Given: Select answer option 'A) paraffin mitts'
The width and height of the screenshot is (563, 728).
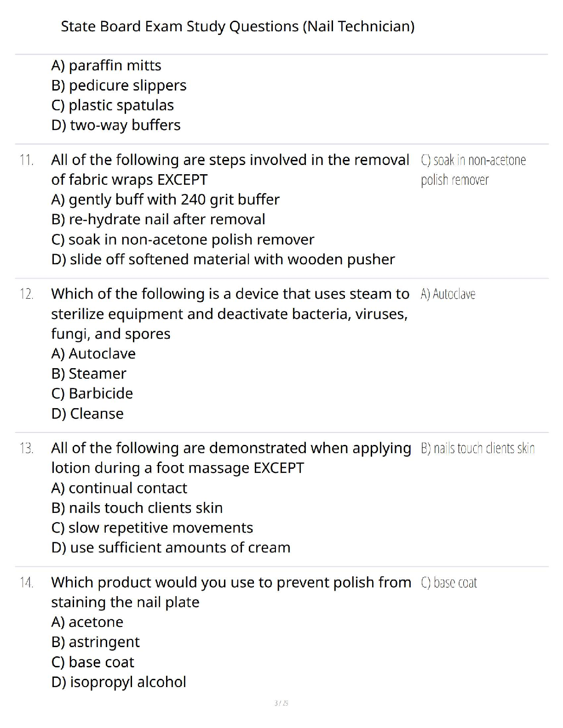Looking at the screenshot, I should (106, 66).
